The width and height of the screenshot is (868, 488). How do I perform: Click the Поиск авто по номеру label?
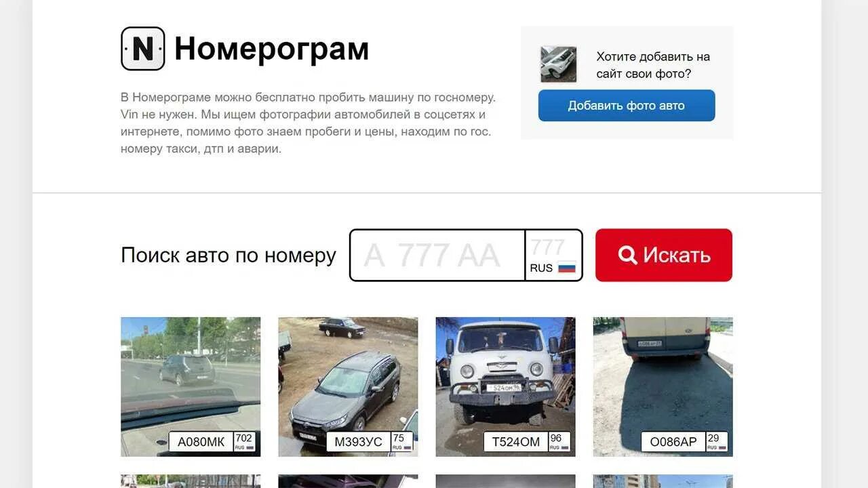(x=229, y=256)
